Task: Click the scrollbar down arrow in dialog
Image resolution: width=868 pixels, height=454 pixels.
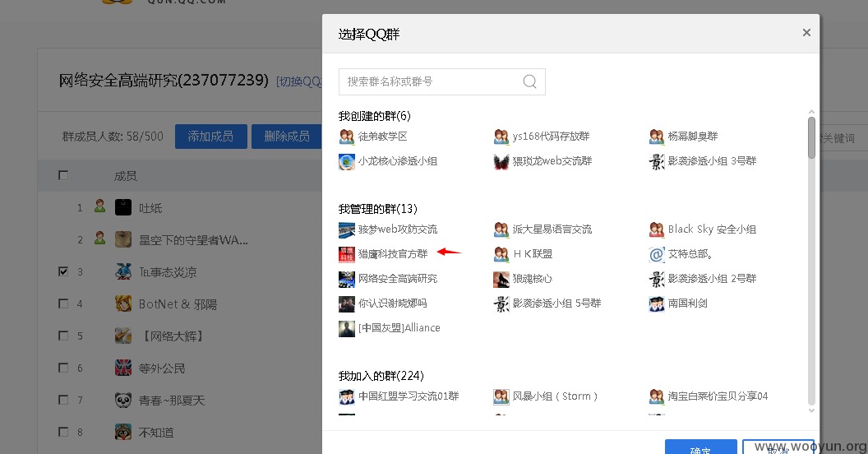Action: 811,410
